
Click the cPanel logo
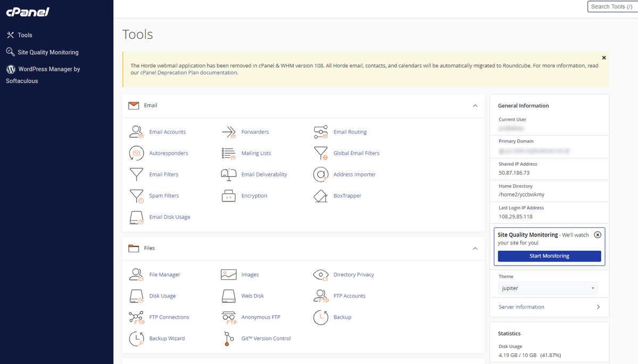28,12
